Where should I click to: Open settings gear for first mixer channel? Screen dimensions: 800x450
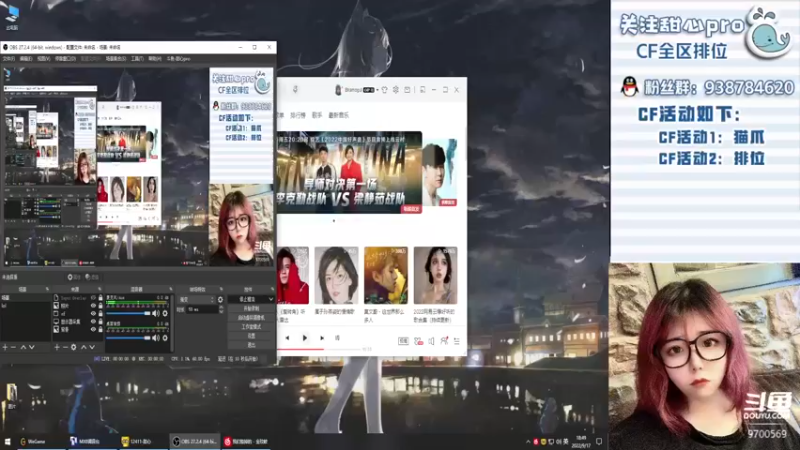(x=165, y=313)
